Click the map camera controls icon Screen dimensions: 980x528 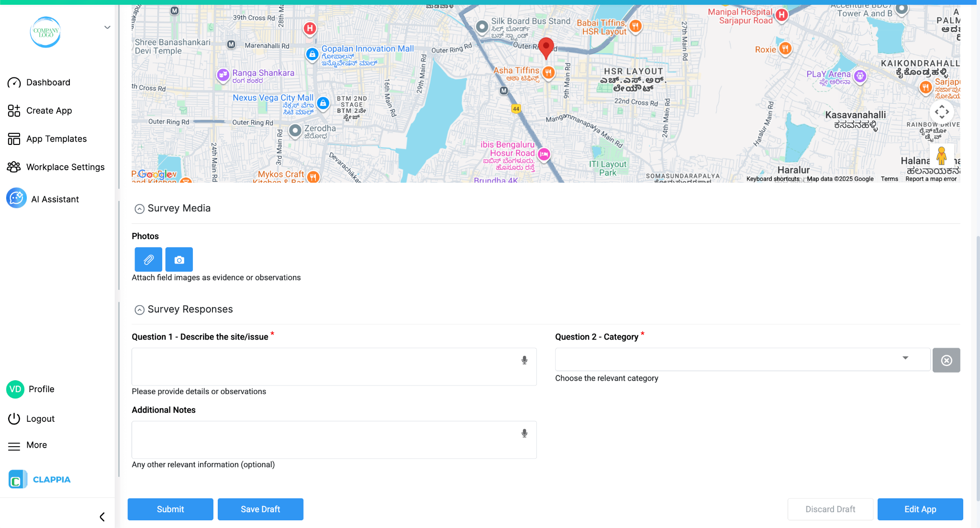[x=941, y=112]
